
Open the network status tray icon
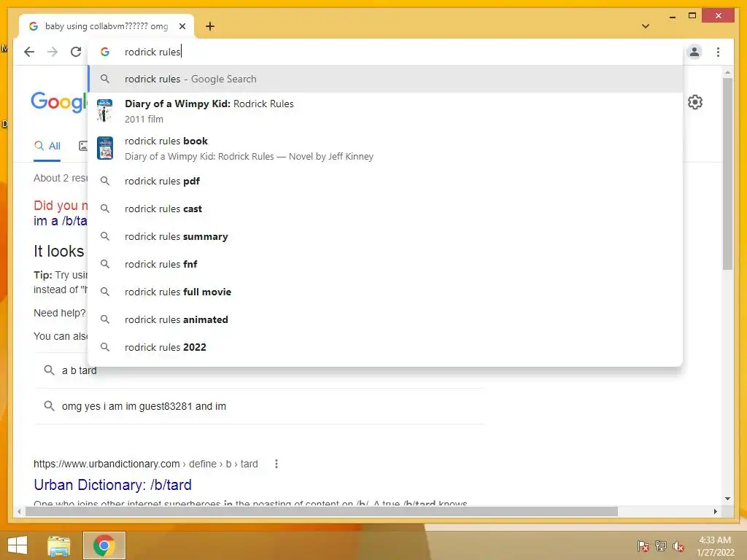point(661,545)
